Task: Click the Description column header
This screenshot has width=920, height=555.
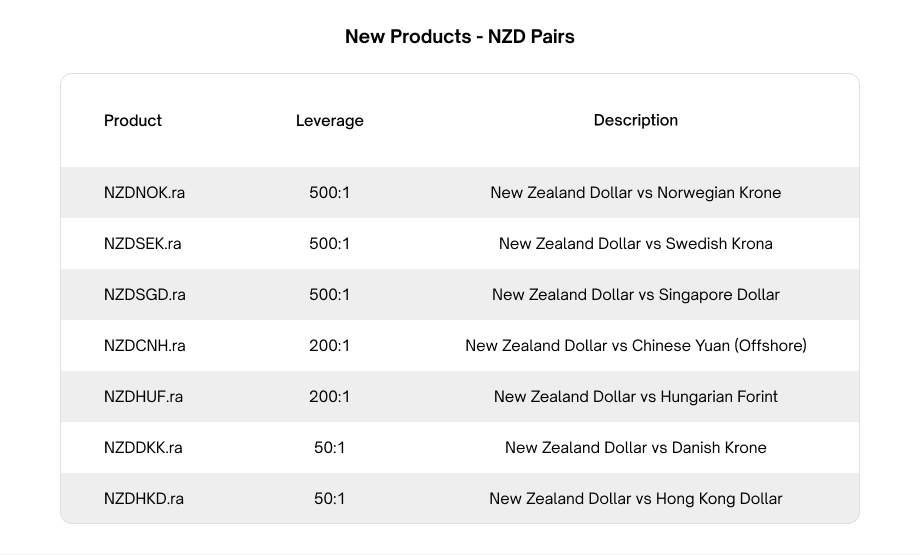Action: [635, 120]
